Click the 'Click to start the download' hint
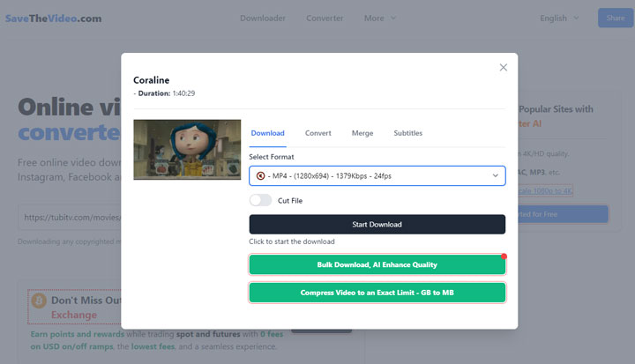 [292, 241]
